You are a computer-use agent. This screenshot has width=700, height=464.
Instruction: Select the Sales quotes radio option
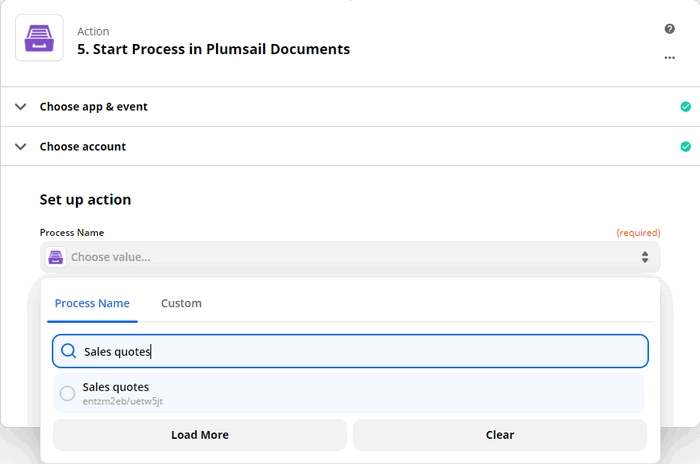[67, 393]
